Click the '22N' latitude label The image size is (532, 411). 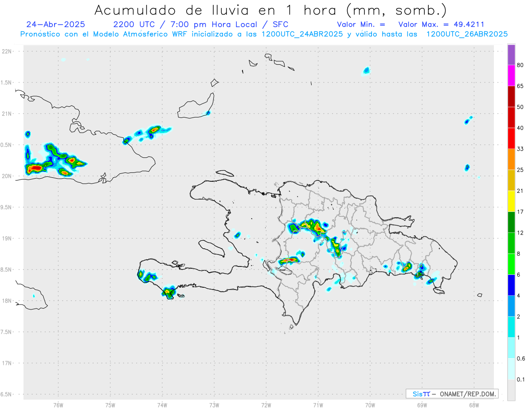click(7, 51)
